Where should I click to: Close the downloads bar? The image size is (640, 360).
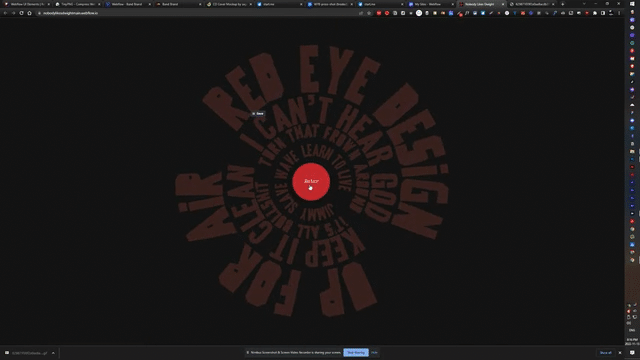point(620,353)
